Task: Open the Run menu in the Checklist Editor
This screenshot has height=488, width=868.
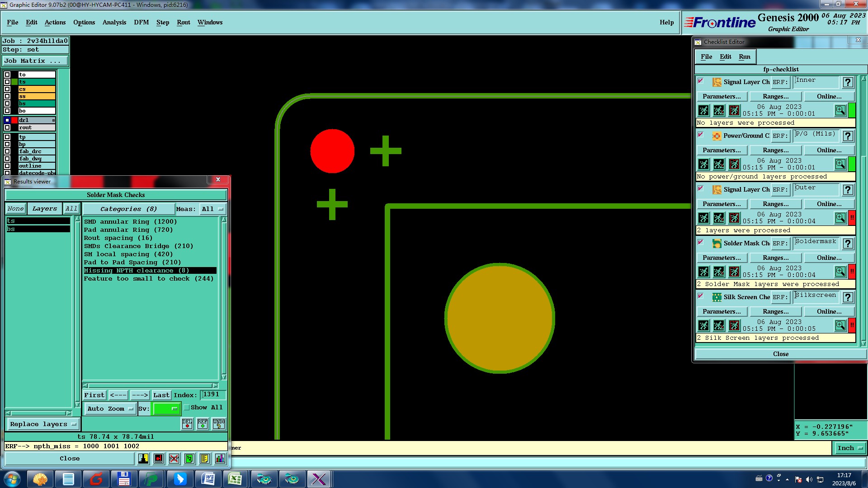Action: [744, 56]
